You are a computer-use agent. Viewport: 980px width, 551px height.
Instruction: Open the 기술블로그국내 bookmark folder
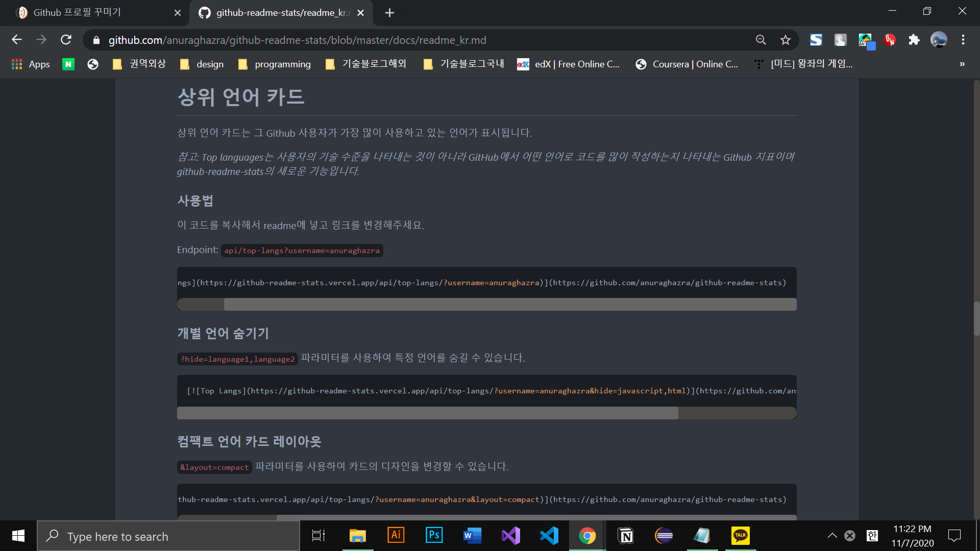(463, 64)
